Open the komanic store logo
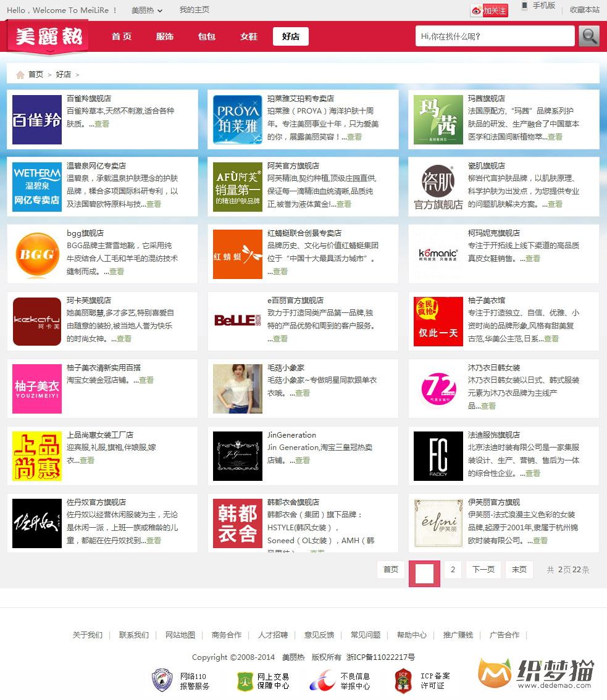Image resolution: width=607 pixels, height=700 pixels. tap(438, 254)
